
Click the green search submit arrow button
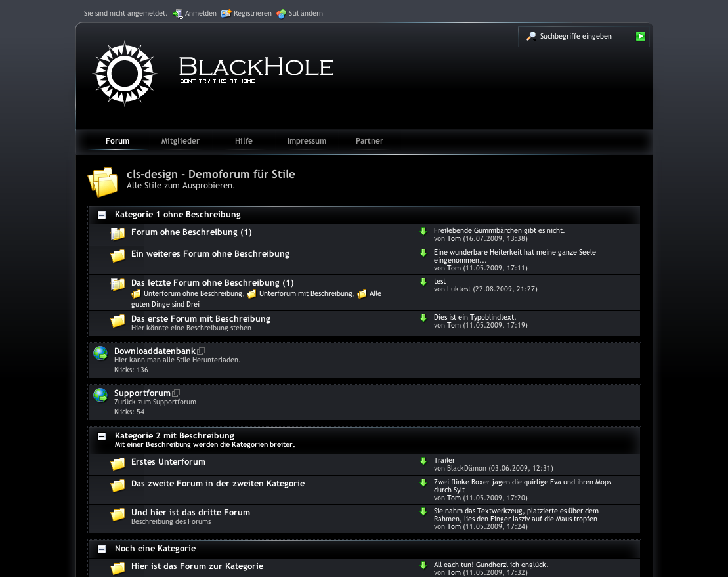click(x=641, y=36)
